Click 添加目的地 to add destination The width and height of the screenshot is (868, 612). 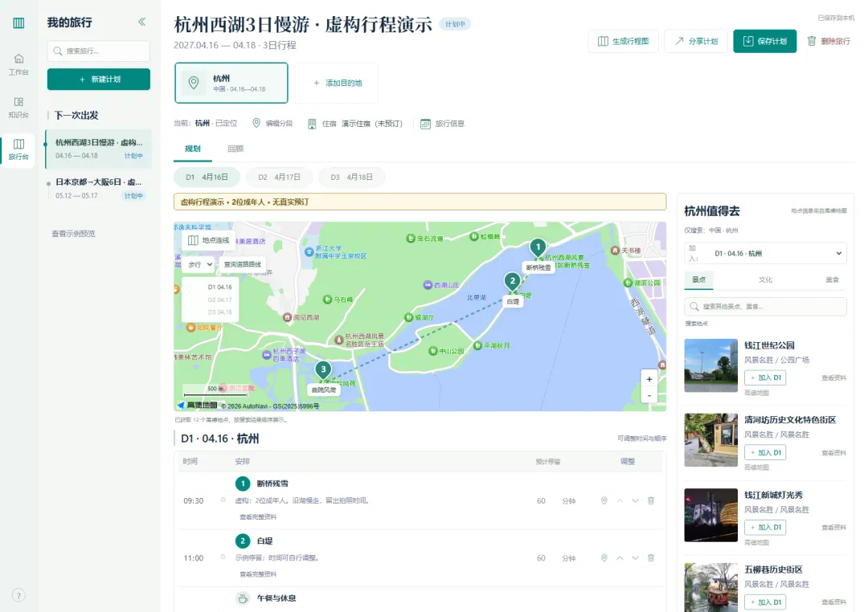tap(337, 83)
